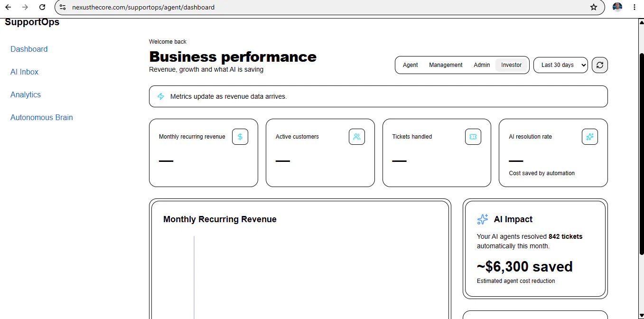Switch to the Management view tab
This screenshot has width=644, height=319.
point(446,65)
